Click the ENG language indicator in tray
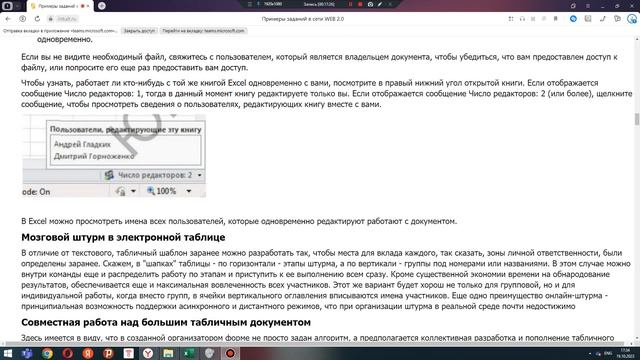 click(x=608, y=353)
